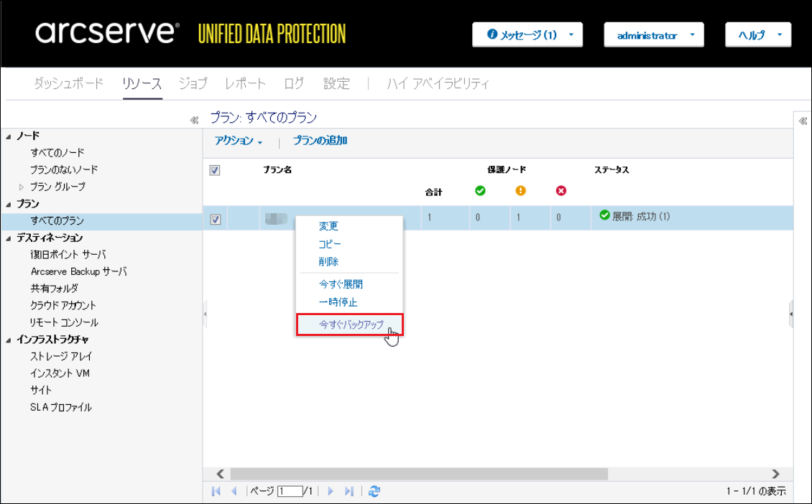Open サイト in the tree
The width and height of the screenshot is (812, 504).
41,390
